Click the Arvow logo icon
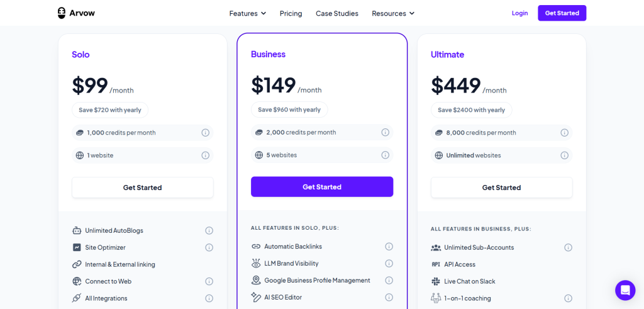Viewport: 644px width, 309px height. coord(61,13)
